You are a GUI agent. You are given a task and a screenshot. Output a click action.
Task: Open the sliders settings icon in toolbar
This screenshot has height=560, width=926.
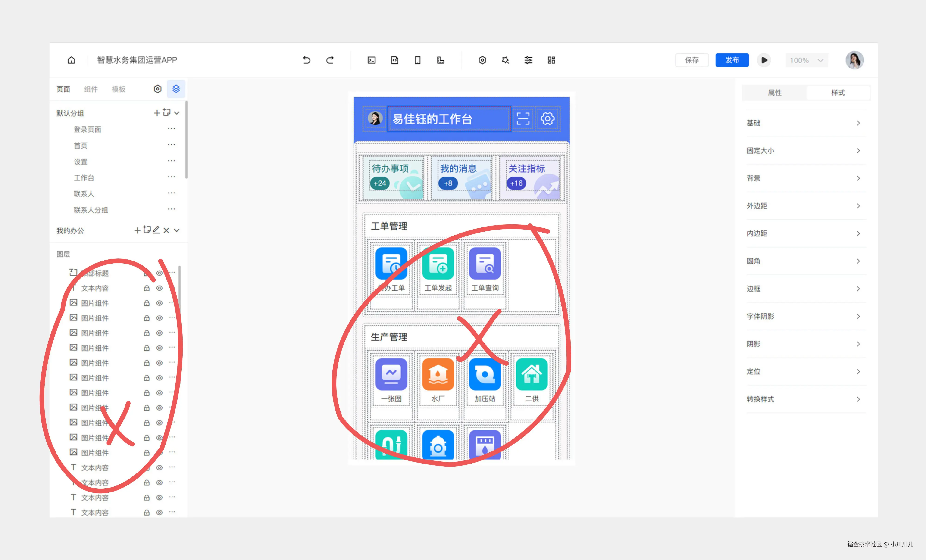coord(528,60)
